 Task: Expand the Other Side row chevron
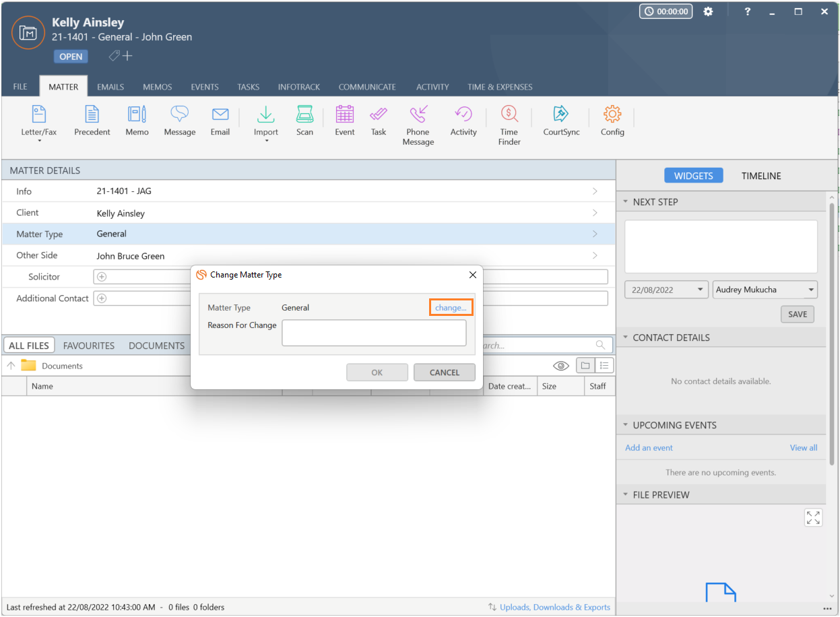pyautogui.click(x=595, y=255)
